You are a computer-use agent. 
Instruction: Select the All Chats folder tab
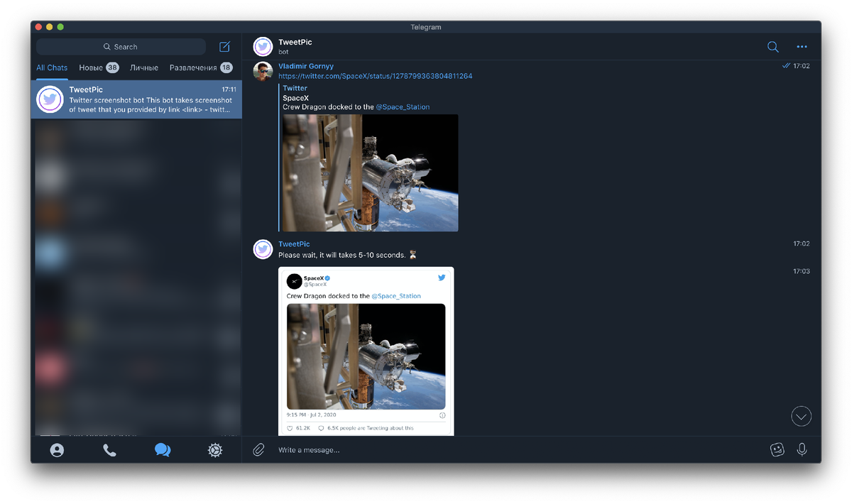tap(52, 67)
